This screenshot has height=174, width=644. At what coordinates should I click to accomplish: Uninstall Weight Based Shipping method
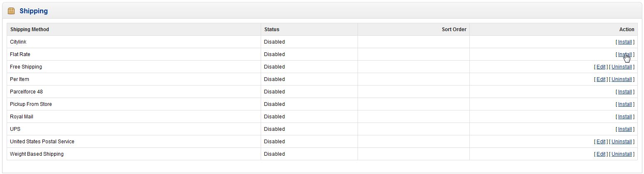pos(622,154)
